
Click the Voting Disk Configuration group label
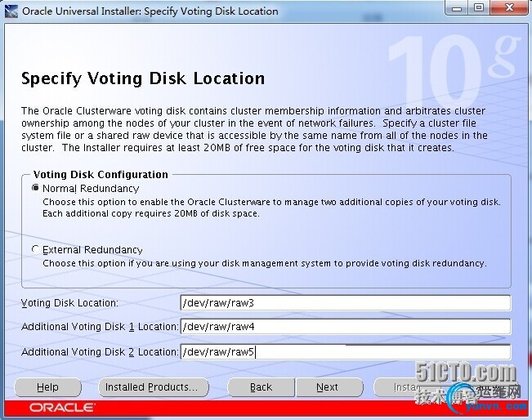point(101,174)
